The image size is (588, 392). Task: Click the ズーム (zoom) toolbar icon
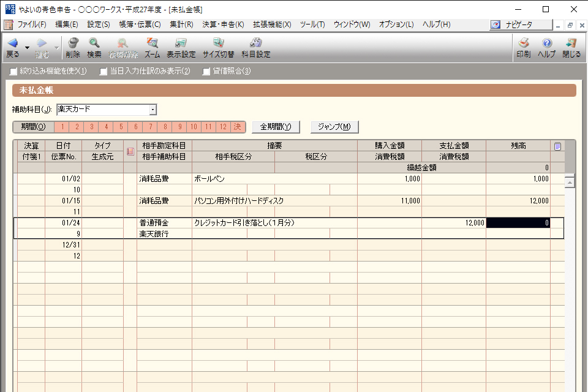coord(153,43)
